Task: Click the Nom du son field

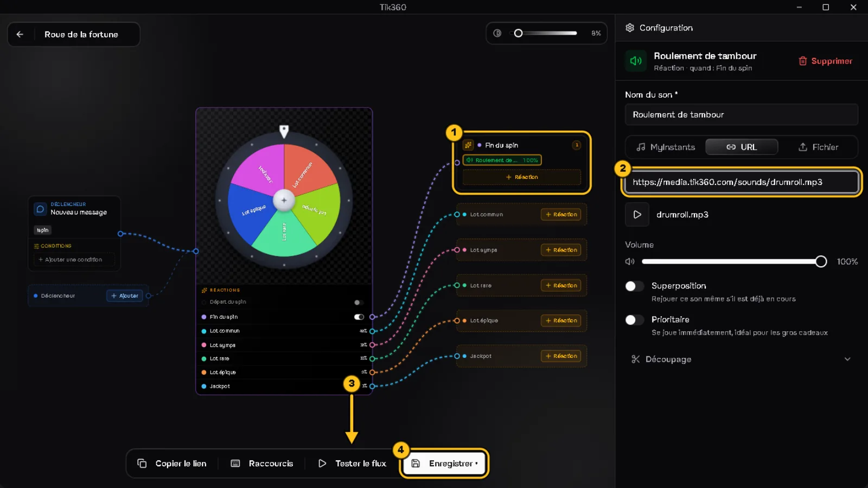Action: tap(741, 115)
